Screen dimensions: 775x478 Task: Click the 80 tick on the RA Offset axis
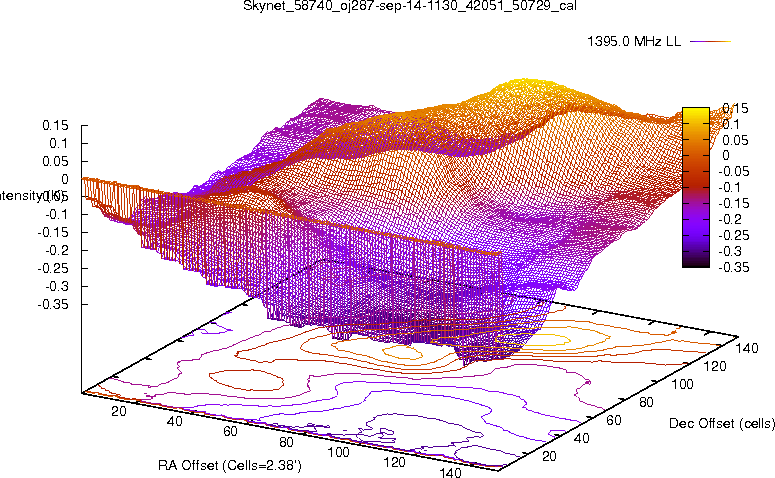[286, 442]
